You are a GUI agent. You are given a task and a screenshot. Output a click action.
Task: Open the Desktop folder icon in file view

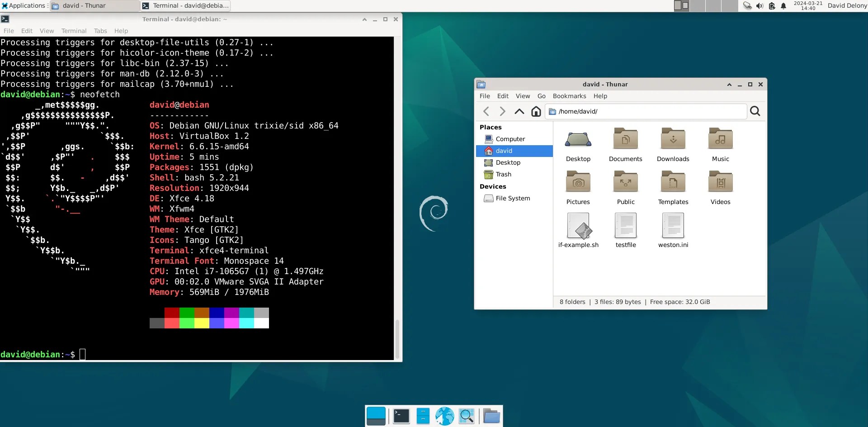point(578,140)
